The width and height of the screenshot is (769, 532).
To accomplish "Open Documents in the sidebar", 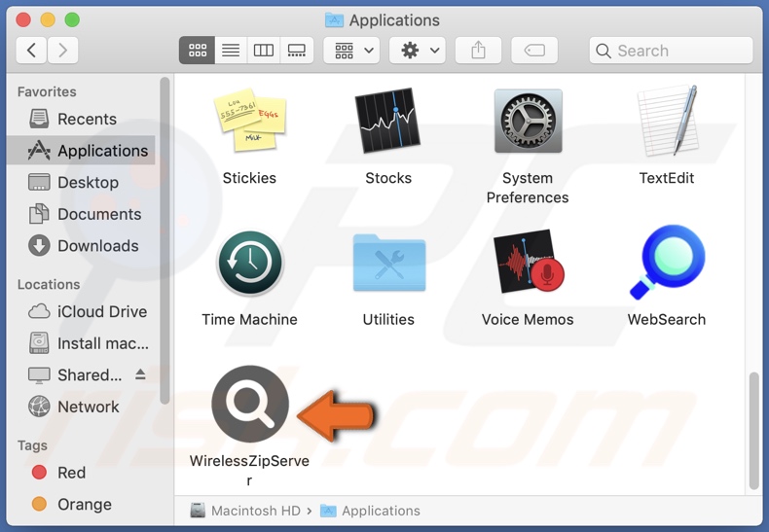I will [x=83, y=214].
